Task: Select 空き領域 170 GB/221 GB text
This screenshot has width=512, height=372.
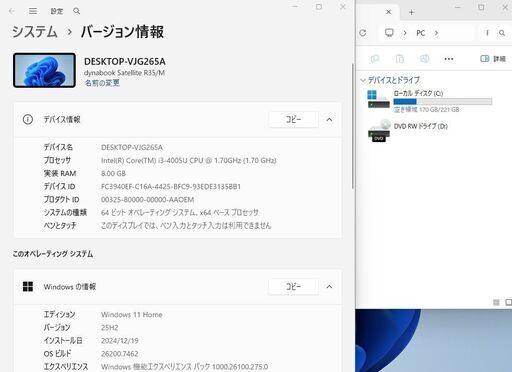Action: (426, 110)
